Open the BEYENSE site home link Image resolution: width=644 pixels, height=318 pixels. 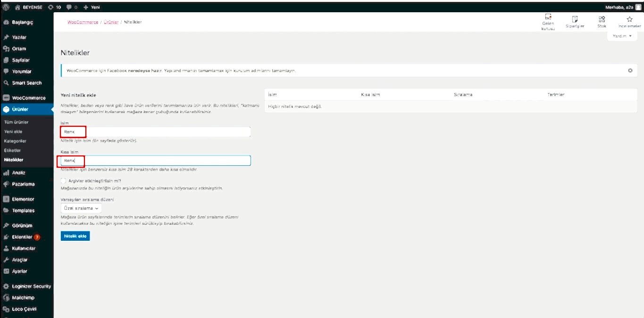(28, 7)
